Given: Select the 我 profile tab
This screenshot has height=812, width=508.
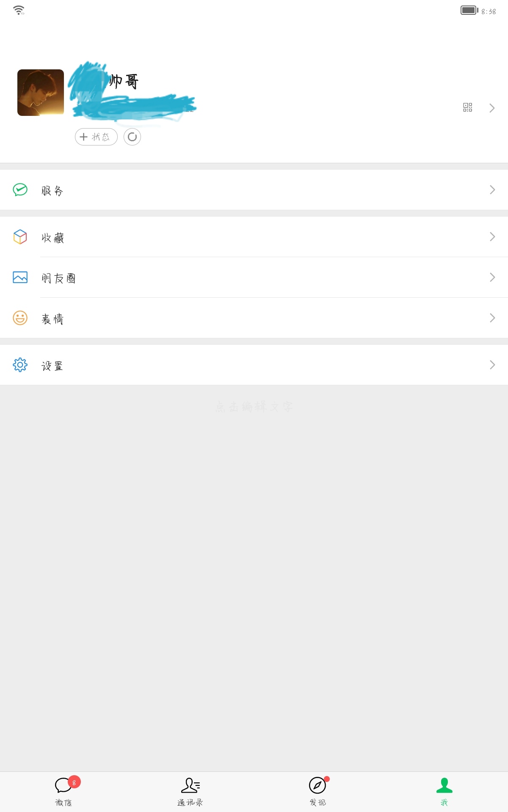Looking at the screenshot, I should pos(444,791).
